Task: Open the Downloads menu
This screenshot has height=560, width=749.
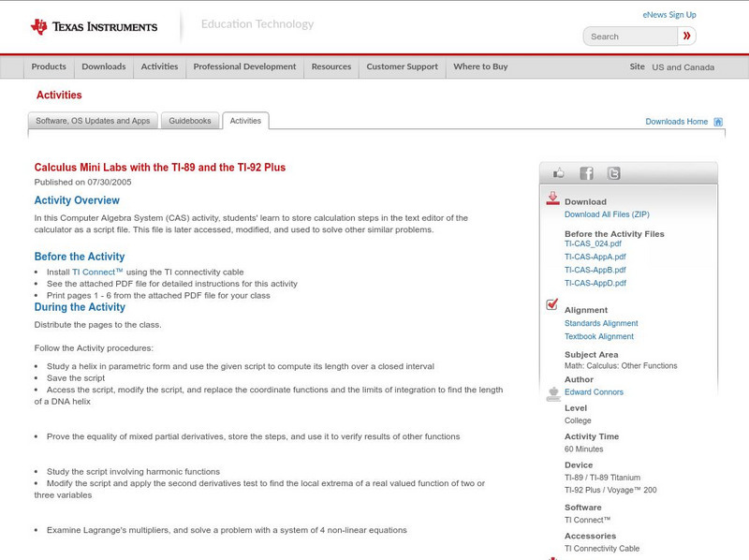Action: point(104,66)
